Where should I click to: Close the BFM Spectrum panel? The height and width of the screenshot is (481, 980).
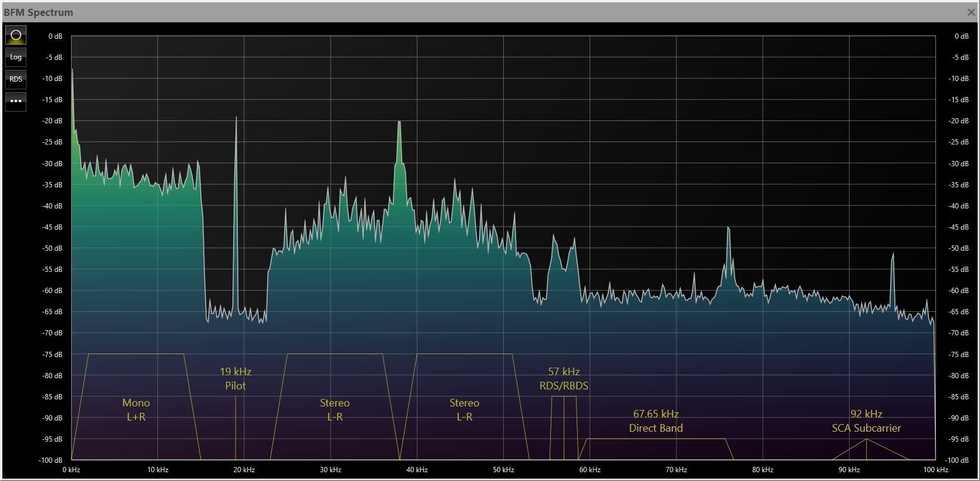(971, 12)
